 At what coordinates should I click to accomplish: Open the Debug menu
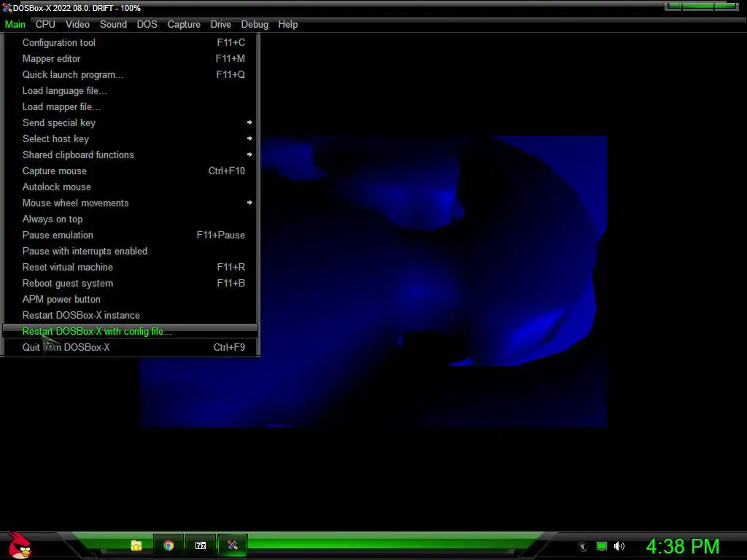(x=255, y=24)
